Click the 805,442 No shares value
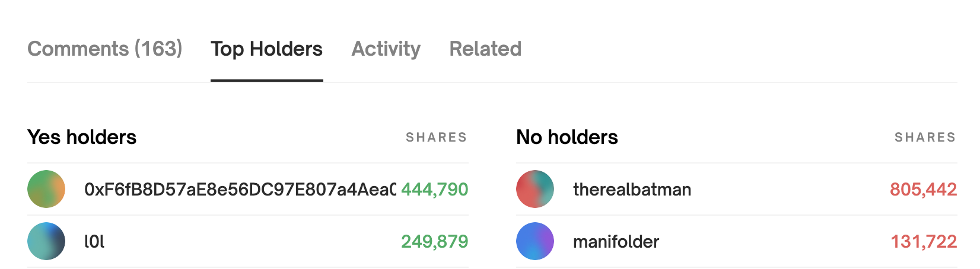 tap(923, 190)
